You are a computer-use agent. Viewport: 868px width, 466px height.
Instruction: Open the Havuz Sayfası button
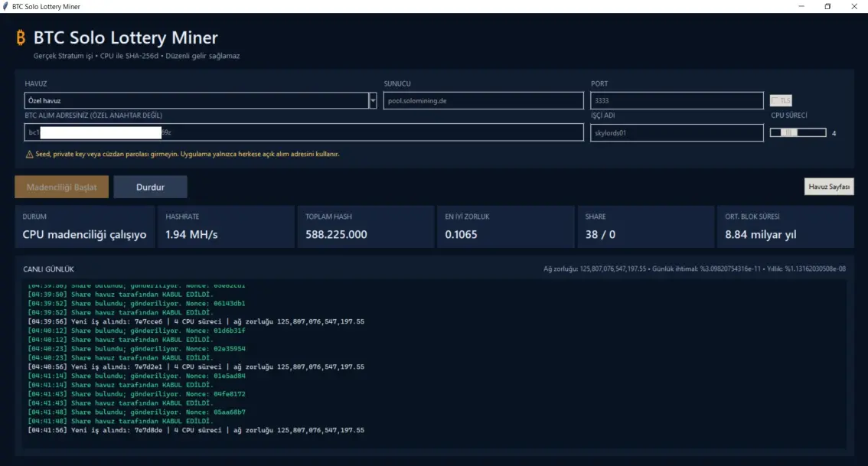click(x=829, y=187)
